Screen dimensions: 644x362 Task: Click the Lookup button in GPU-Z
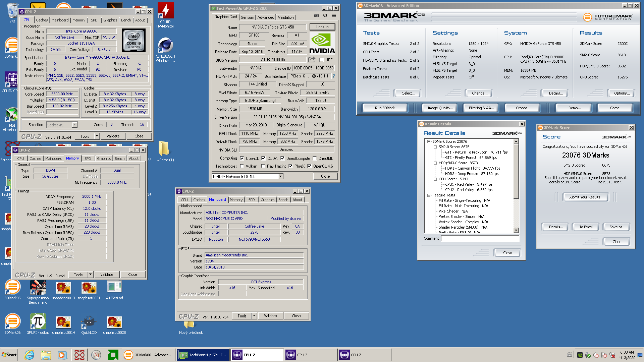tap(322, 27)
